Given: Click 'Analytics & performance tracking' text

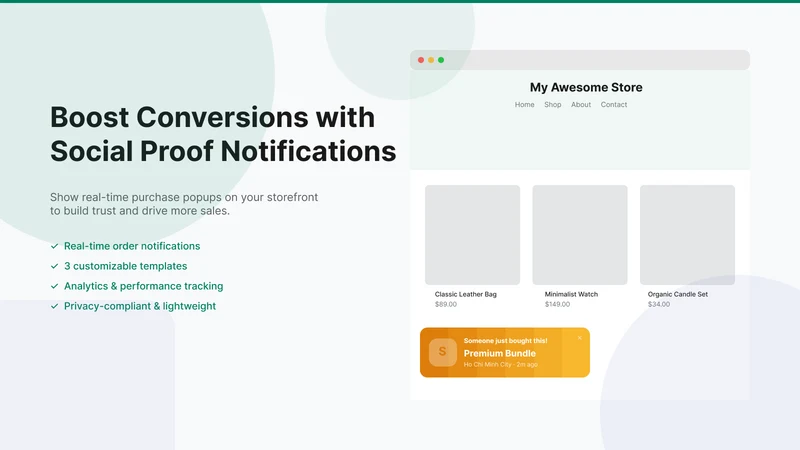Looking at the screenshot, I should pos(143,286).
